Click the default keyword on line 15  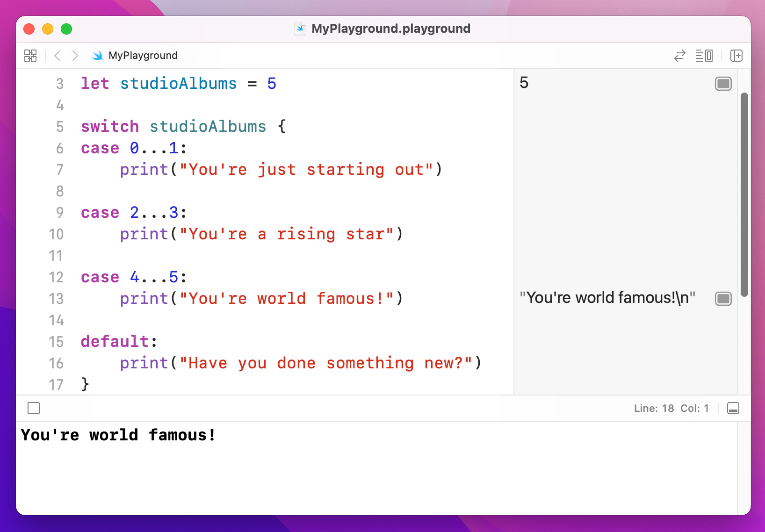pos(115,342)
